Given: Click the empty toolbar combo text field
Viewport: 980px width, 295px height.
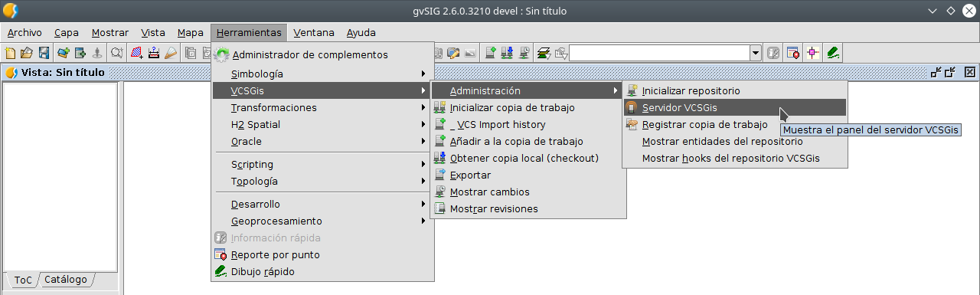Looking at the screenshot, I should [x=660, y=53].
